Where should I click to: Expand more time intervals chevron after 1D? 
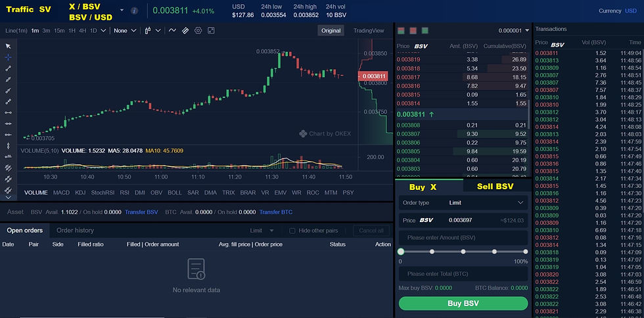pos(104,30)
